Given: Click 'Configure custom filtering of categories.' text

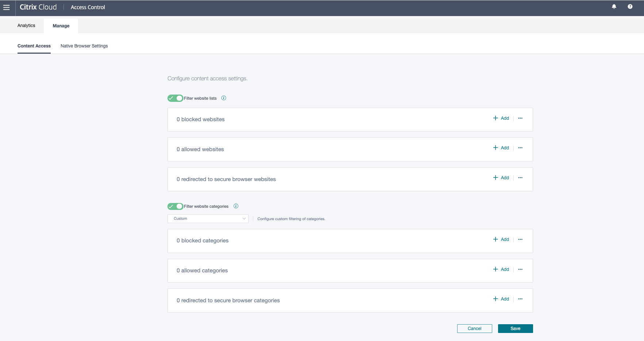Looking at the screenshot, I should click(x=292, y=219).
